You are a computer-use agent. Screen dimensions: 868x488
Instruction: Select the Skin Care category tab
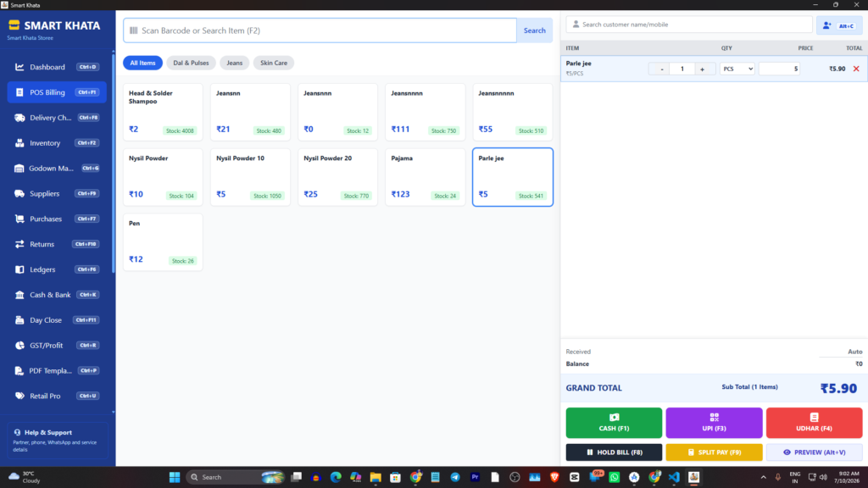[x=274, y=63]
